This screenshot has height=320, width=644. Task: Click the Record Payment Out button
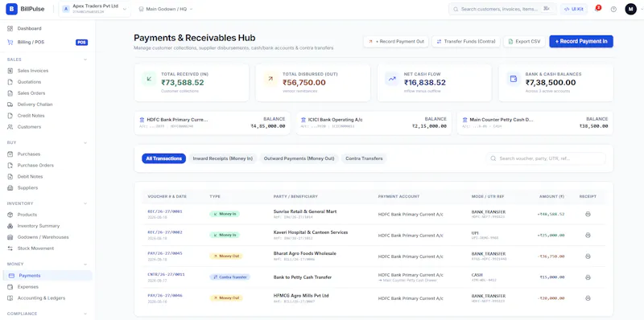[396, 42]
